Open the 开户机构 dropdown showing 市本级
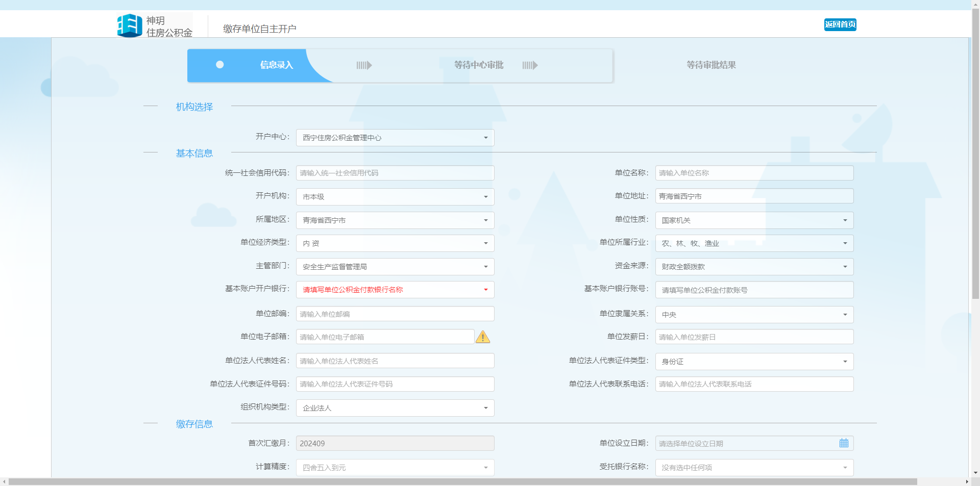The image size is (980, 486). (x=395, y=197)
